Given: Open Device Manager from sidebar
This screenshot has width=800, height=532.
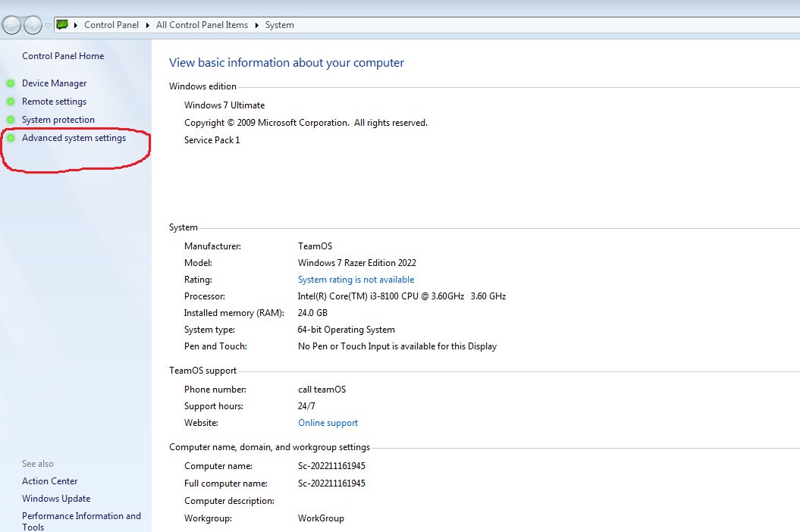Looking at the screenshot, I should click(54, 83).
